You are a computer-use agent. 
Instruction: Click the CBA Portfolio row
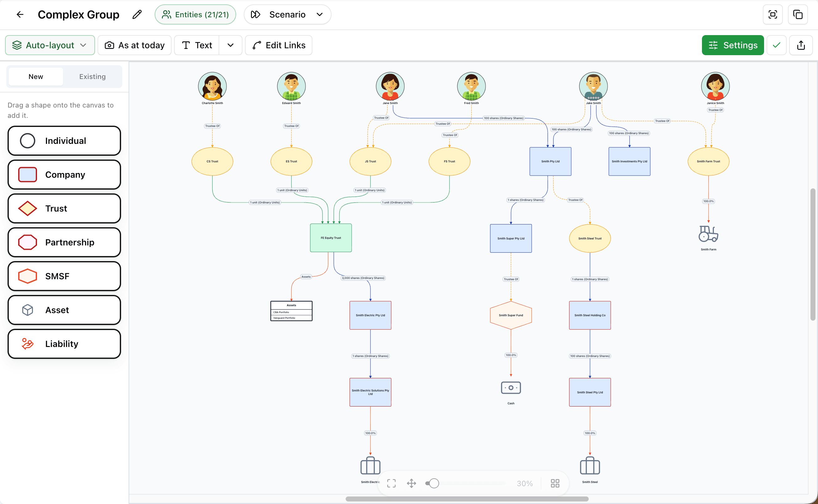coord(291,312)
